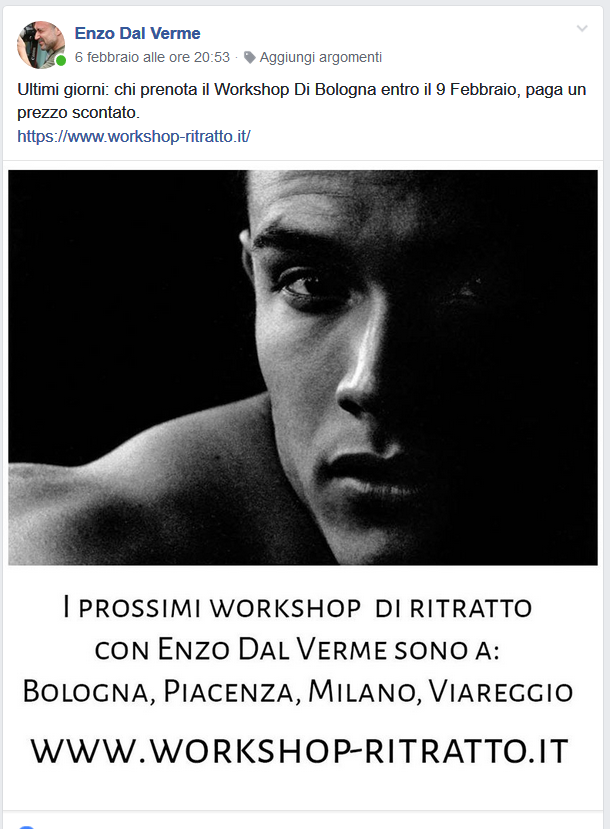Image resolution: width=610 pixels, height=829 pixels.
Task: Click the tag icon beside Aggiungi argomenti
Action: pyautogui.click(x=249, y=57)
